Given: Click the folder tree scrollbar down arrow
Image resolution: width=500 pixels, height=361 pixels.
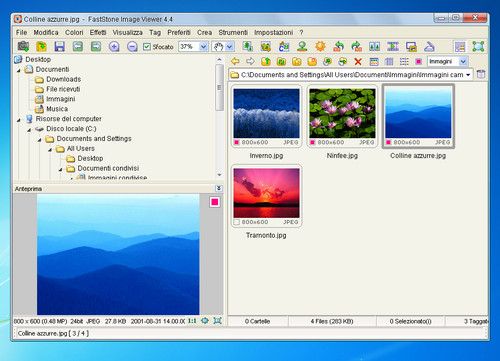Looking at the screenshot, I should [219, 175].
